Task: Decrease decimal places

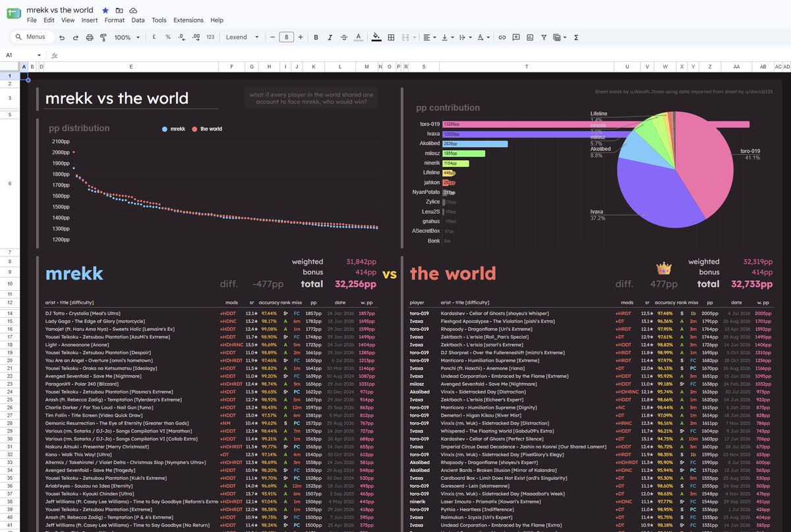Action: pos(182,38)
